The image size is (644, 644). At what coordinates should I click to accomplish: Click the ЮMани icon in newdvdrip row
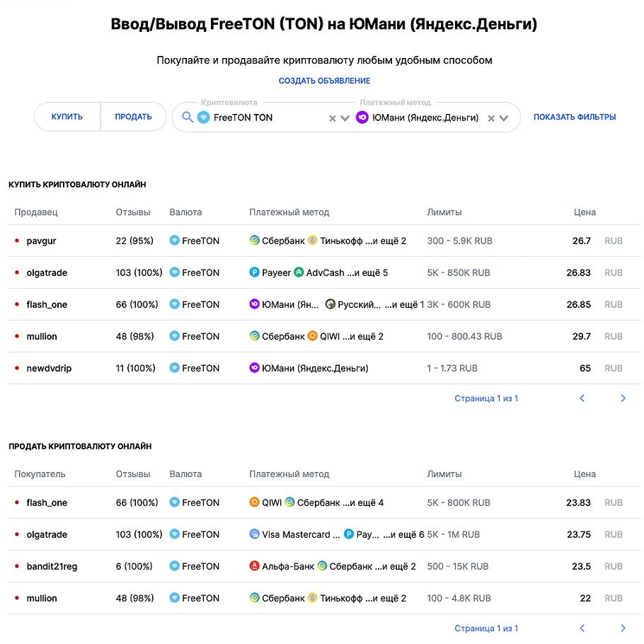[254, 367]
